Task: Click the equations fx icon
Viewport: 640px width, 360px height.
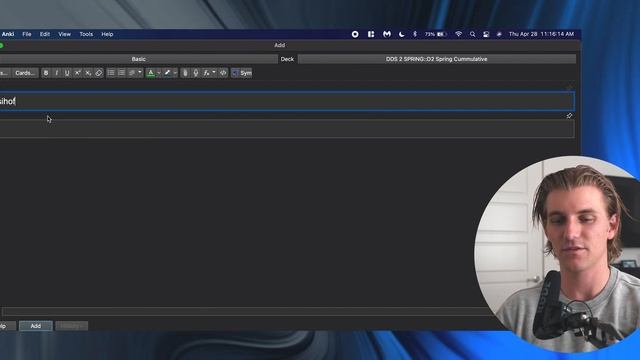Action: tap(207, 73)
